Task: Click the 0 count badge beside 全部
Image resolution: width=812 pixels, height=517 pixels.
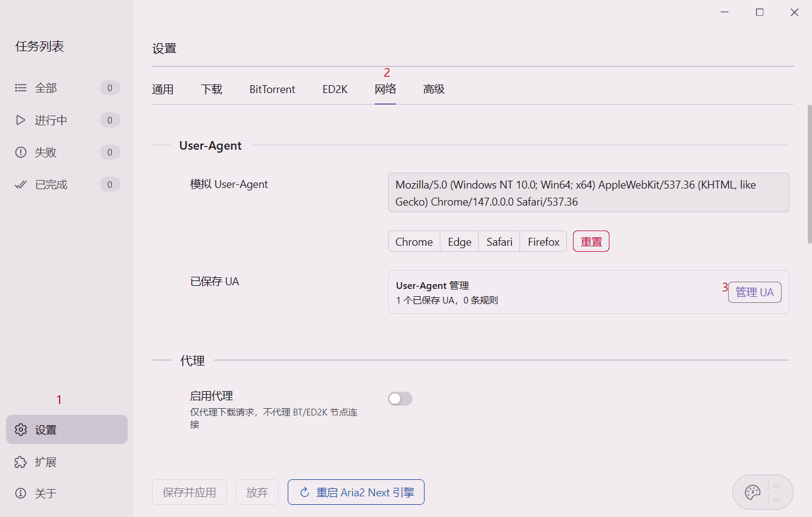Action: [110, 88]
